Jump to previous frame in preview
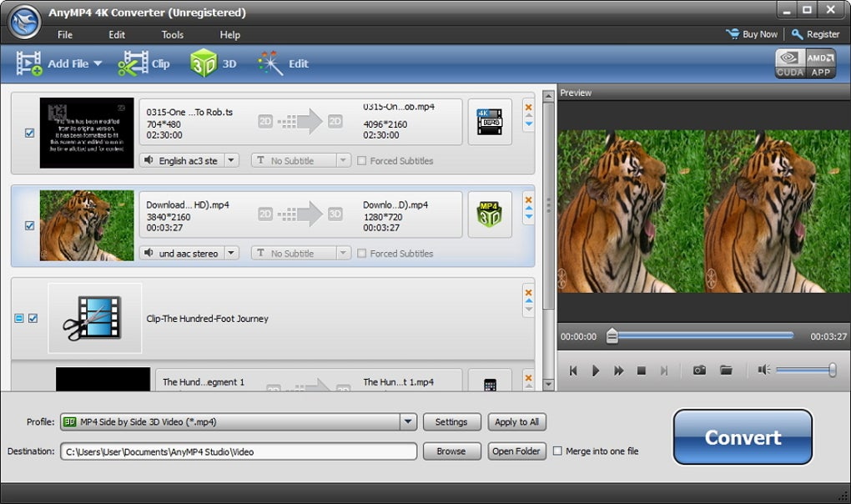Image resolution: width=851 pixels, height=504 pixels. [572, 370]
